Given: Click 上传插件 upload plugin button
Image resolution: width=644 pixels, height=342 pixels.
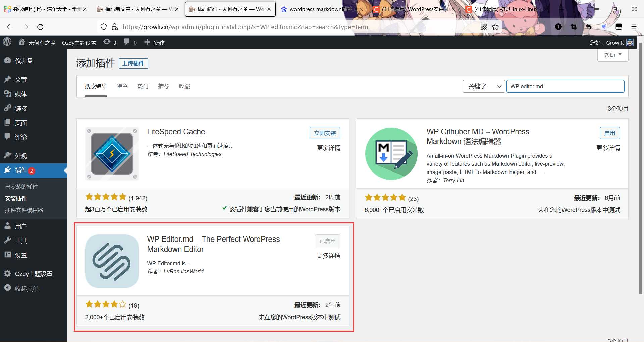Looking at the screenshot, I should [x=133, y=63].
